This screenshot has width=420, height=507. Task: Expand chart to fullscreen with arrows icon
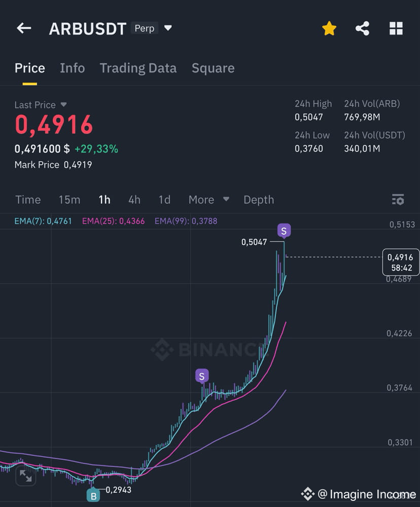[x=25, y=476]
